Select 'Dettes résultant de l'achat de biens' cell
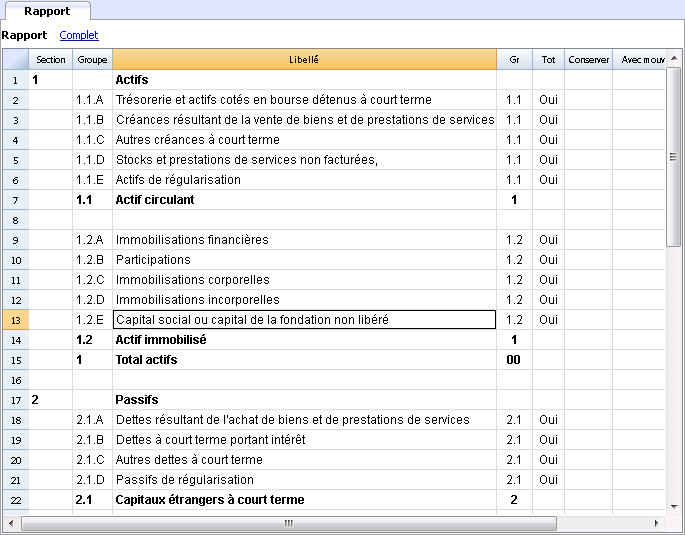 tap(304, 420)
